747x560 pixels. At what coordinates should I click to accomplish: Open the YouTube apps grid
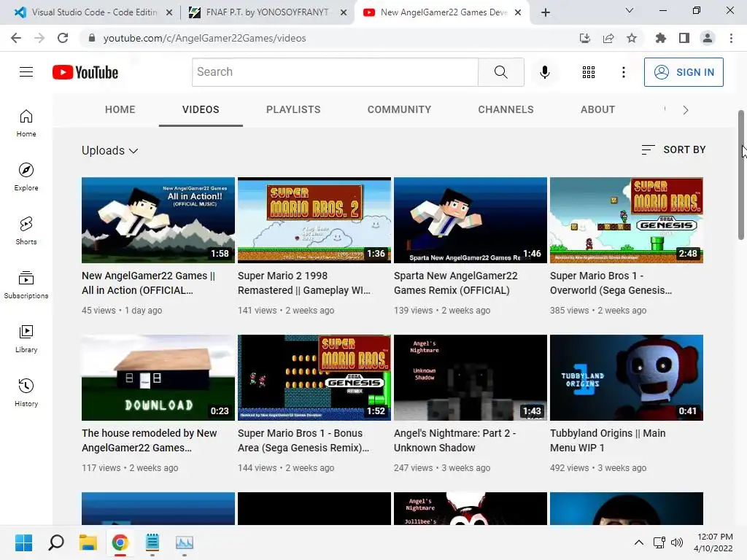pyautogui.click(x=589, y=72)
